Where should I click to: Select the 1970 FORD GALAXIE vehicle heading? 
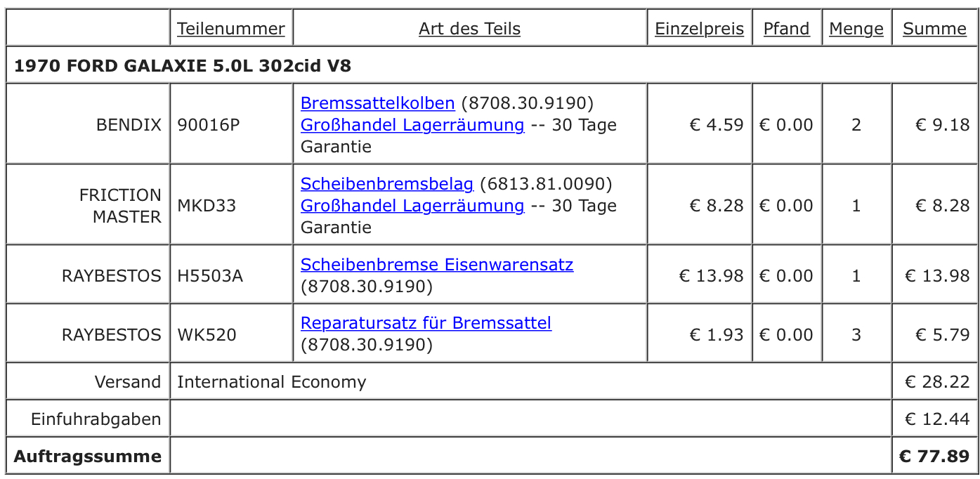click(x=183, y=66)
